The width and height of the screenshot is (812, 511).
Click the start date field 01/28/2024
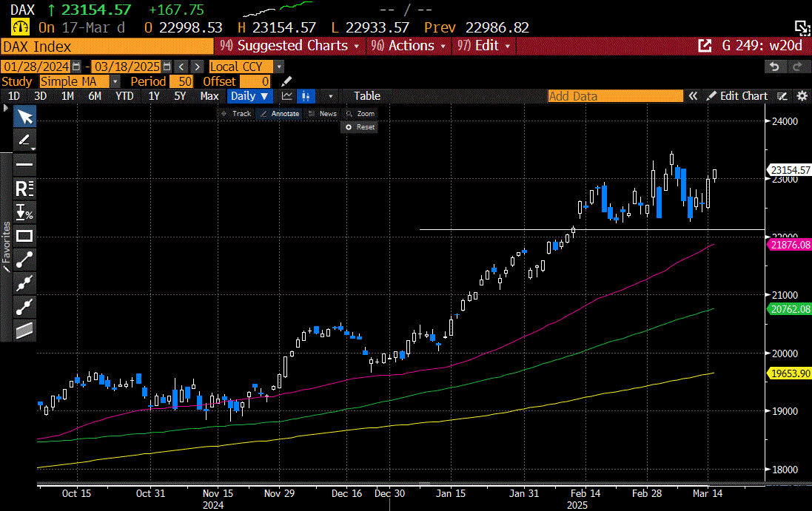[36, 67]
